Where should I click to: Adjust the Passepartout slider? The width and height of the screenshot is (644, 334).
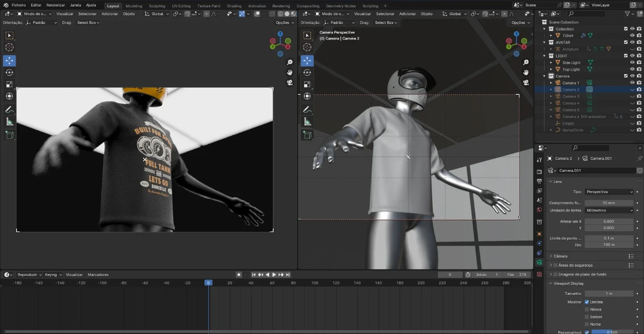pos(613,332)
